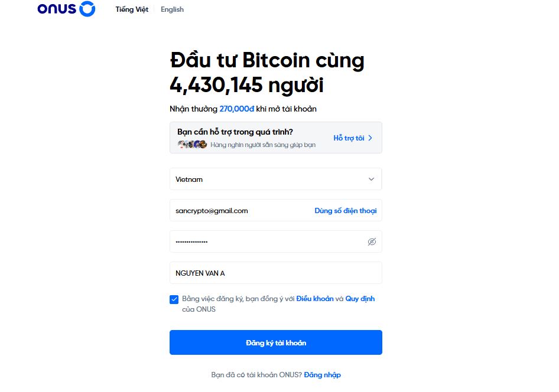Image resolution: width=559 pixels, height=392 pixels.
Task: Click the 270,000đ reward amount
Action: [237, 109]
